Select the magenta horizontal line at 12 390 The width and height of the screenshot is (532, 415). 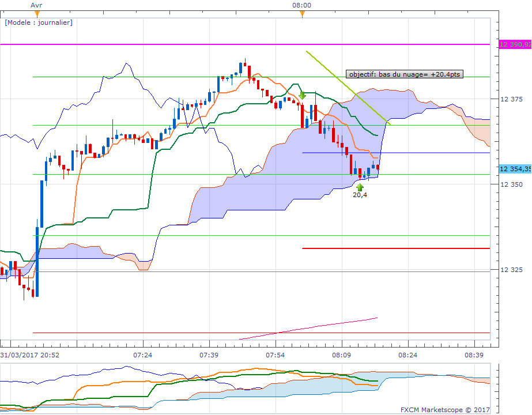pos(245,44)
